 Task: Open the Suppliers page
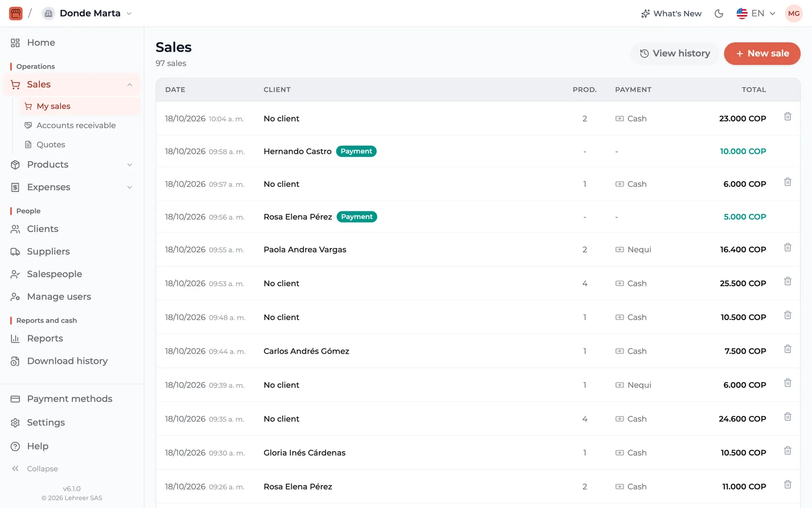click(x=72, y=251)
